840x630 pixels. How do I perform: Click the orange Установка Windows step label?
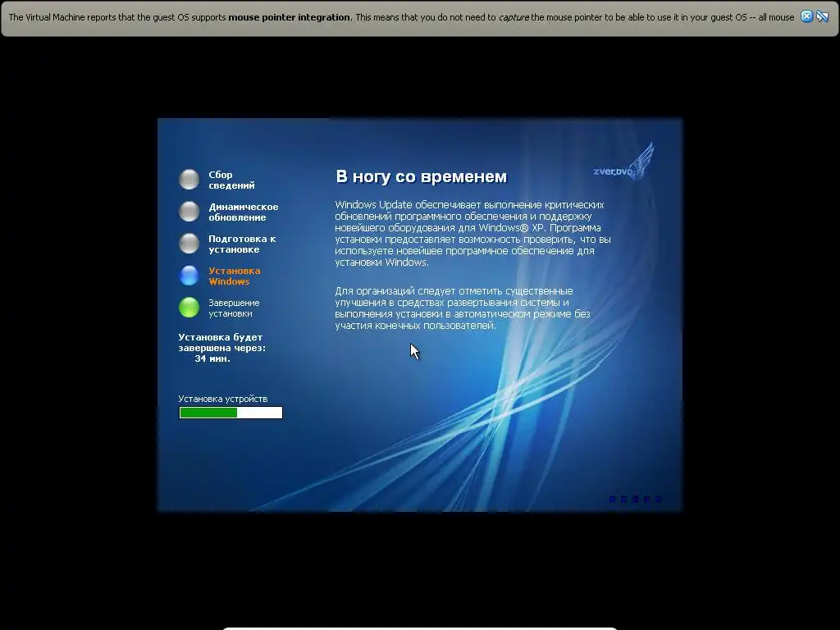tap(234, 276)
